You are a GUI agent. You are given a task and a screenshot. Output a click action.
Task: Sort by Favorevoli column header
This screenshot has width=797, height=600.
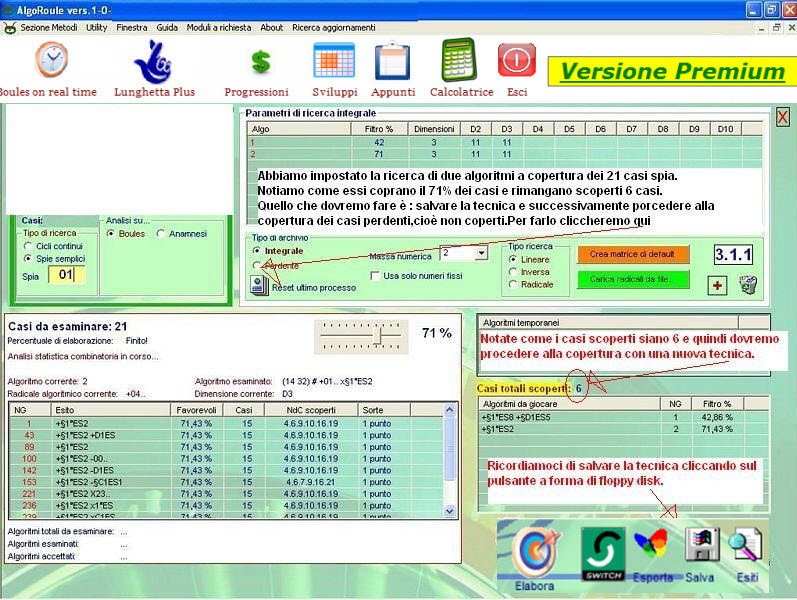click(196, 410)
